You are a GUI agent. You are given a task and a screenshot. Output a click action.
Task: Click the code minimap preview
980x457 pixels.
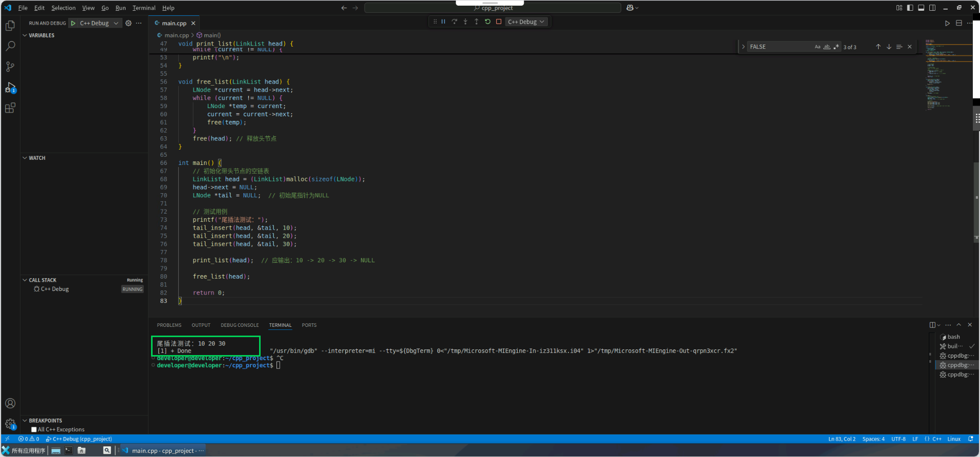click(x=948, y=74)
